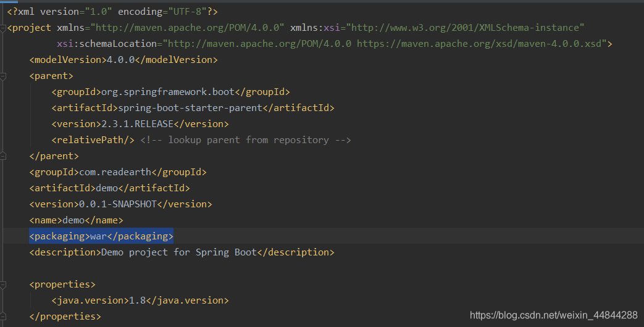This screenshot has height=327, width=644.
Task: Click the xsi:schemaLocation attribute name
Action: pyautogui.click(x=107, y=44)
